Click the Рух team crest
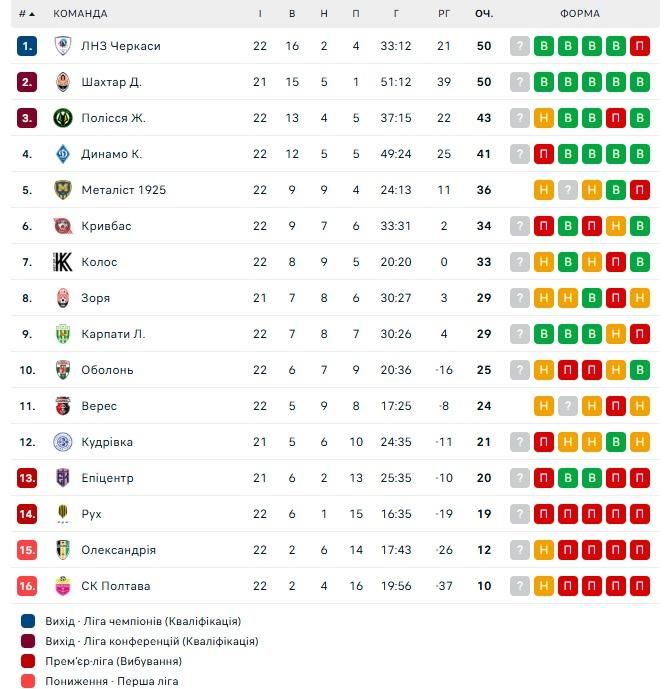Image resolution: width=671 pixels, height=689 pixels. (63, 514)
